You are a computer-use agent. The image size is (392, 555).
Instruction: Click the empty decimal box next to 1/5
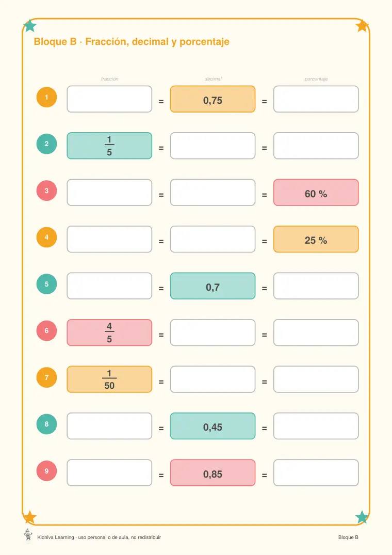(213, 146)
